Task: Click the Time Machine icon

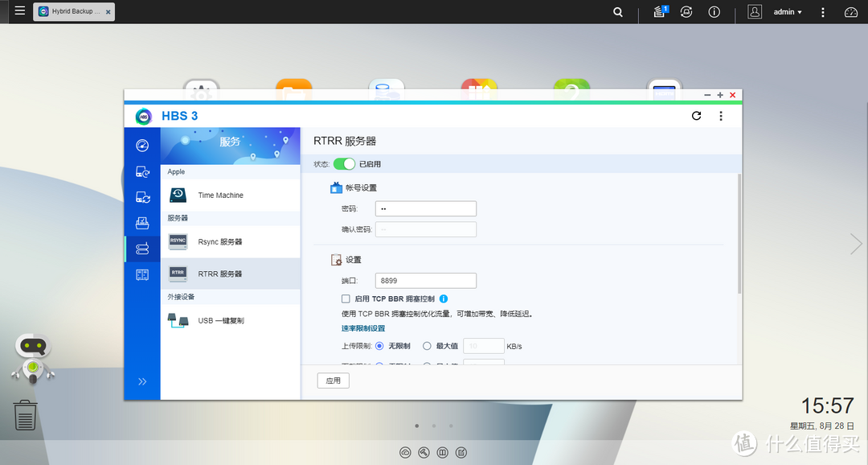Action: tap(178, 195)
